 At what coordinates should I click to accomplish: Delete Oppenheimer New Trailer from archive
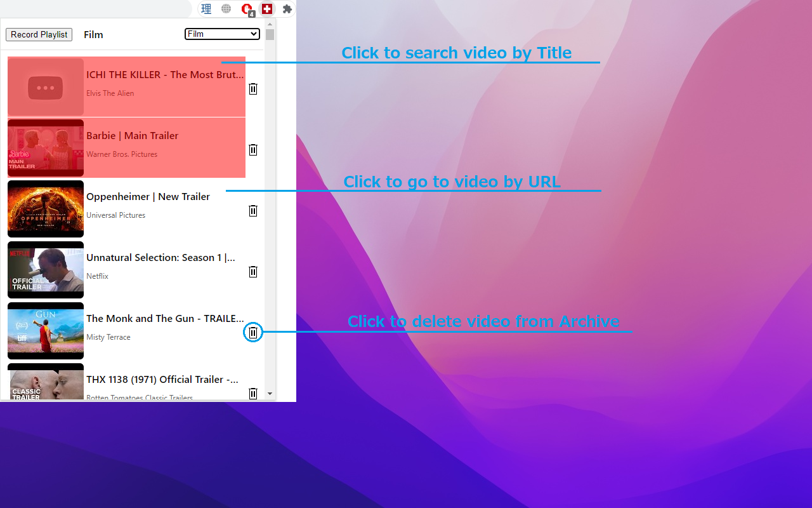click(x=253, y=211)
